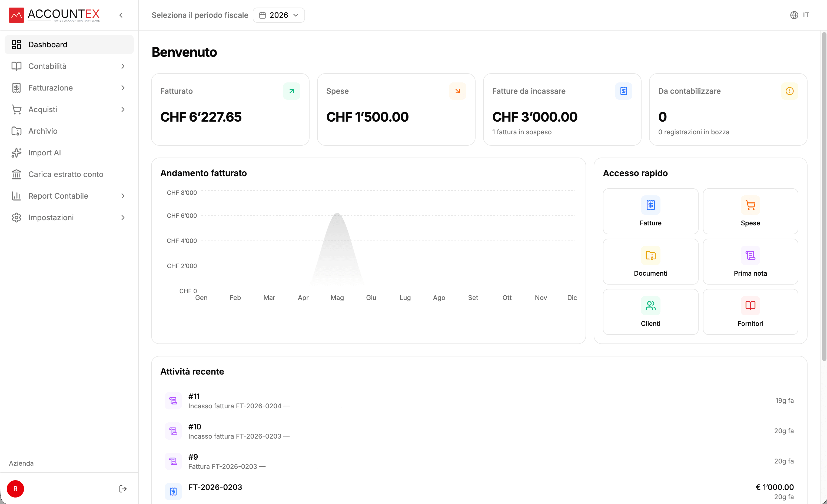Click the journal icon of entry #11
Viewport: 827px width, 504px height.
[x=173, y=401]
